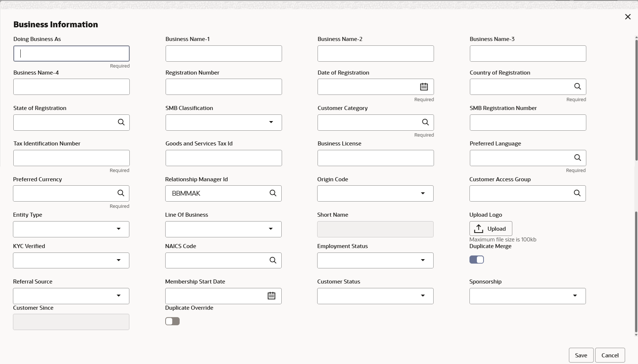Enable the Duplicate Override switch
The height and width of the screenshot is (364, 638).
coord(172,321)
